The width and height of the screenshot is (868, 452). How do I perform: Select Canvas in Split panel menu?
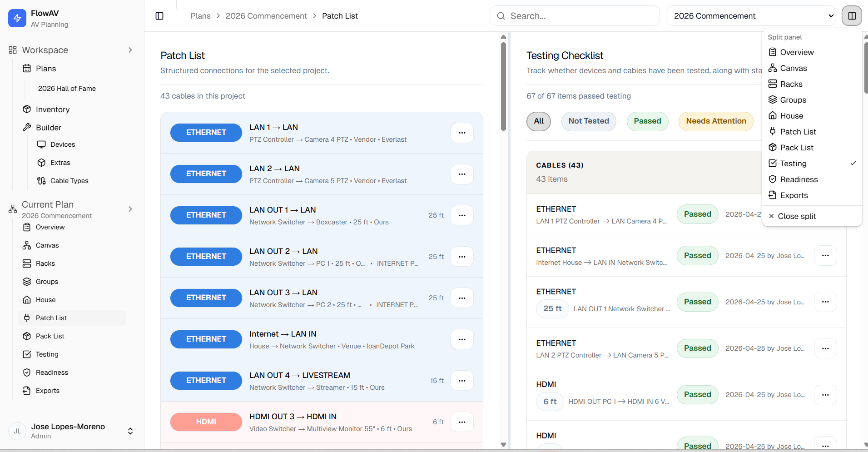[812, 68]
